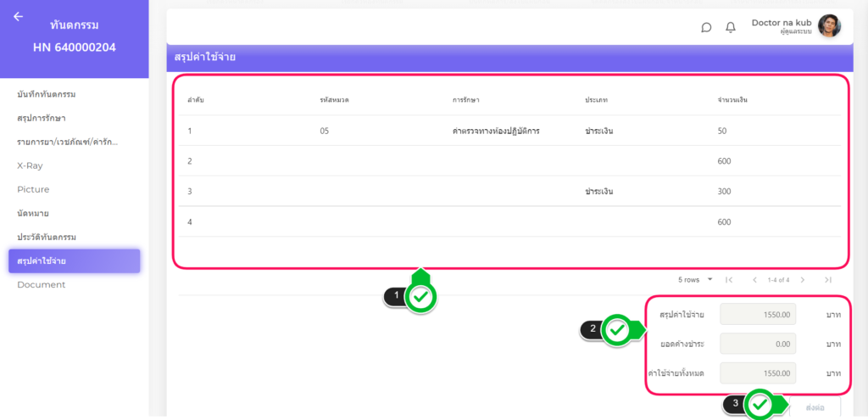Select X-Ray in the sidebar
Viewport: 868px width, 420px height.
(30, 165)
